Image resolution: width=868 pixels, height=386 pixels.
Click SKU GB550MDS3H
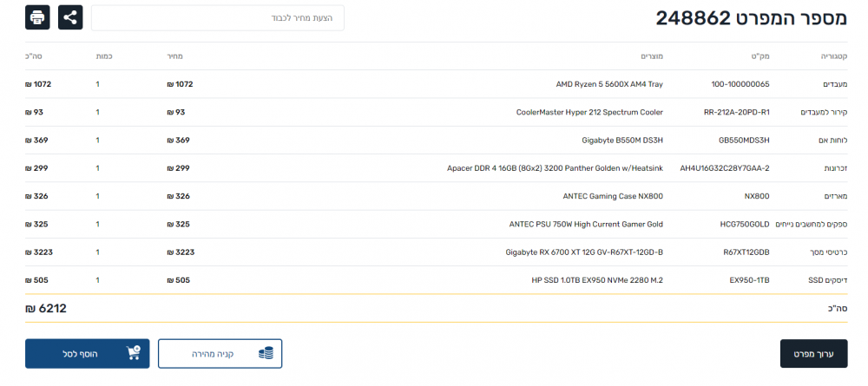pyautogui.click(x=744, y=141)
